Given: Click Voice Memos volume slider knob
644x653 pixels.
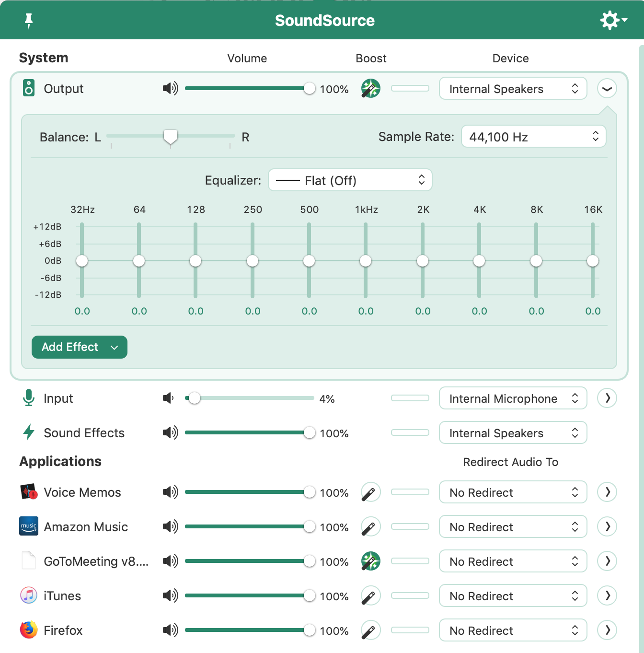Looking at the screenshot, I should coord(310,492).
